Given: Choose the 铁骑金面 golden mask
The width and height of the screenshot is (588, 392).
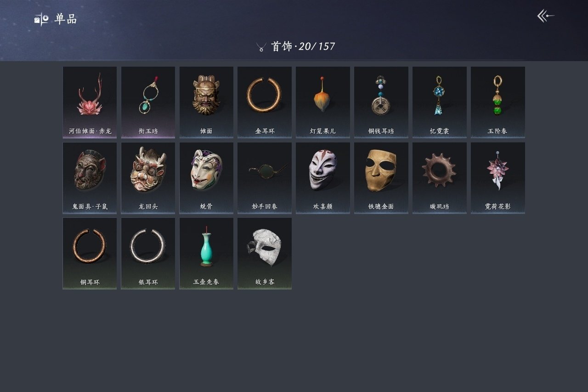Looking at the screenshot, I should click(x=381, y=178).
